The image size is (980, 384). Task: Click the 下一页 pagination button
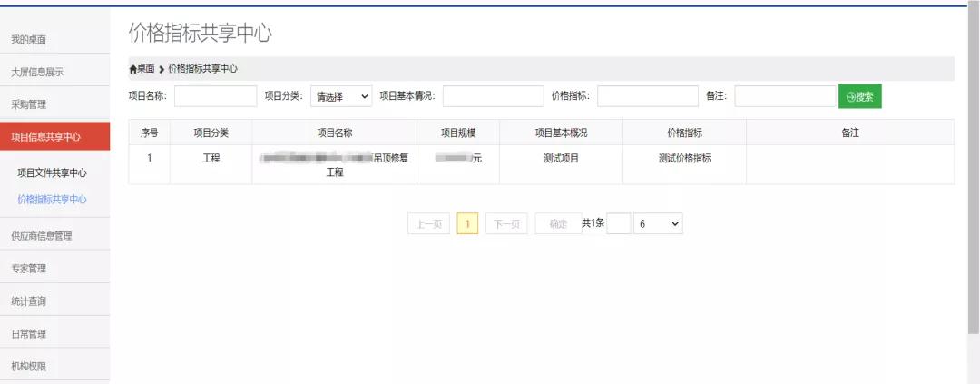coord(507,224)
